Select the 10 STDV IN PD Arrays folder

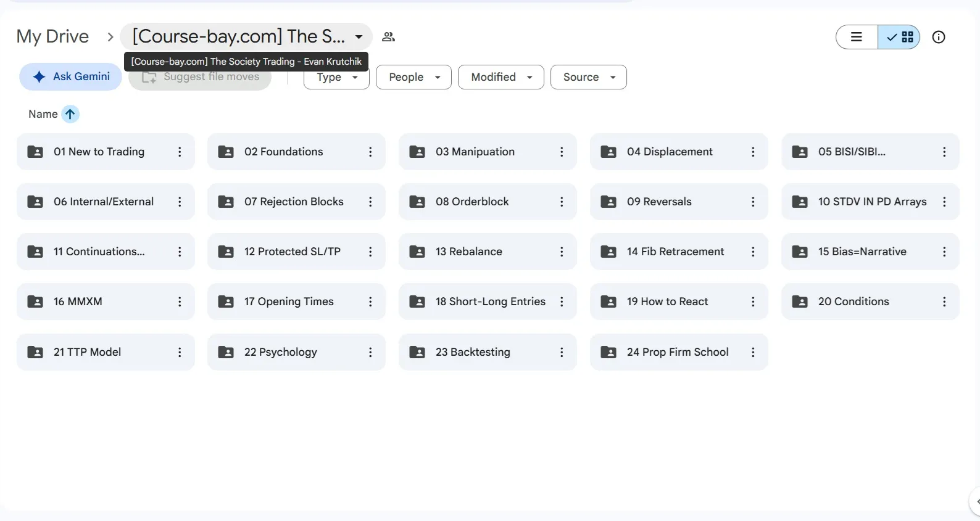pyautogui.click(x=870, y=202)
